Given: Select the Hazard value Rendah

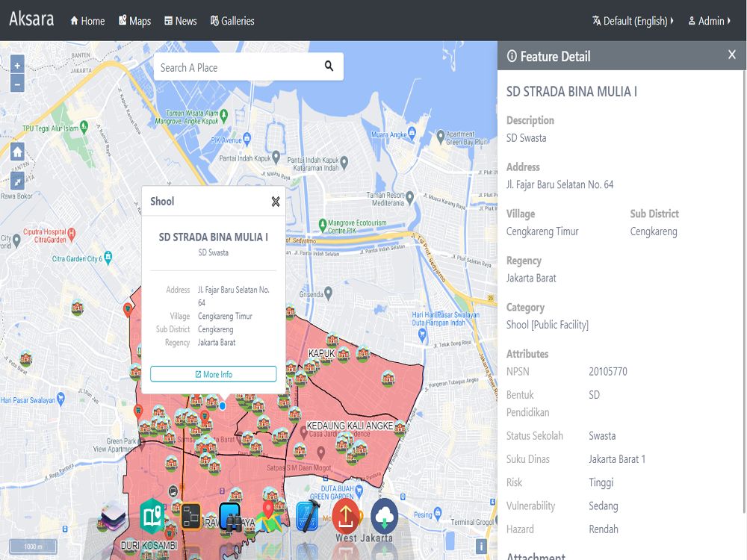Looking at the screenshot, I should coord(604,529).
